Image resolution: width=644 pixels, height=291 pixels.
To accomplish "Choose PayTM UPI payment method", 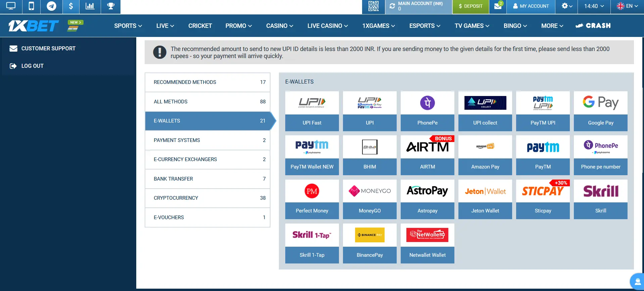I will [543, 111].
